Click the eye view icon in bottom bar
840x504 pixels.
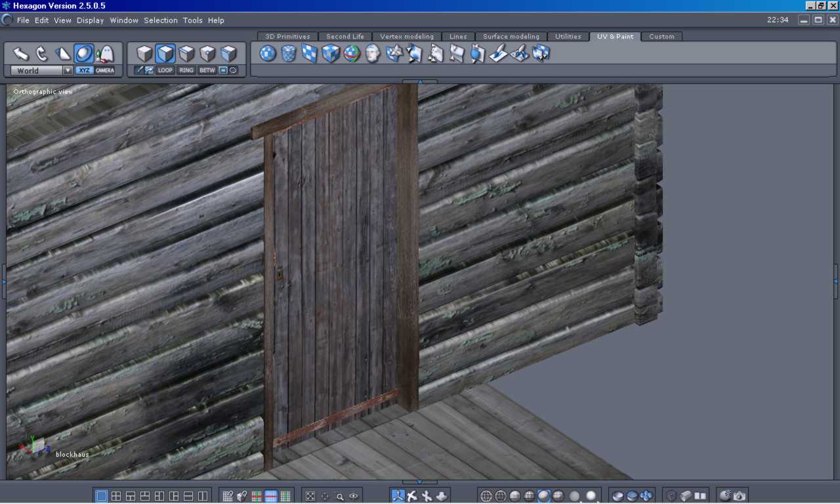[x=354, y=496]
